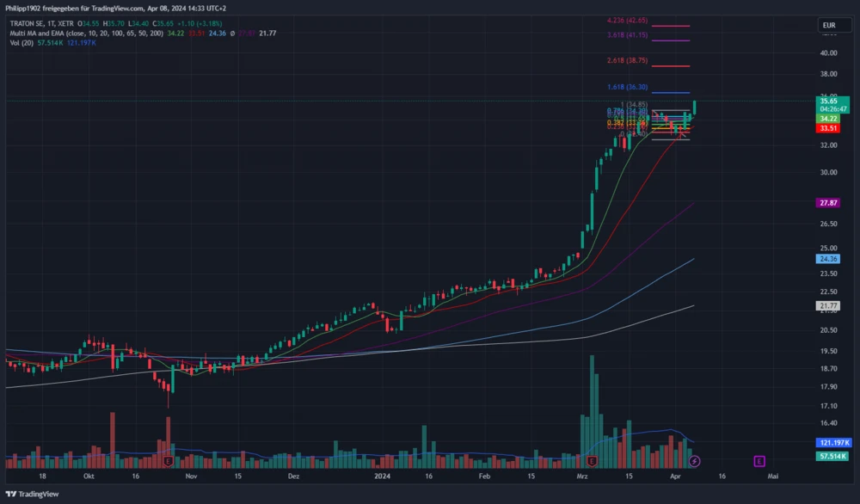Open the red earnings marker near März
Screen dimensions: 860x504
point(591,461)
